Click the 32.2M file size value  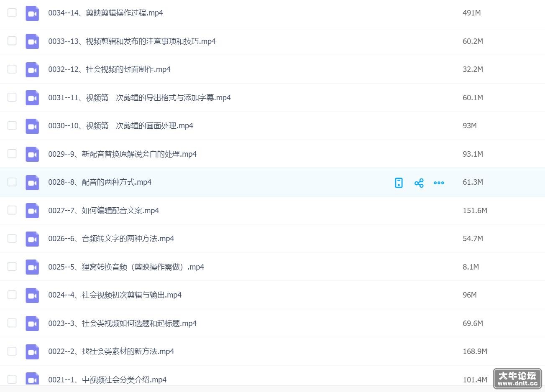(473, 69)
